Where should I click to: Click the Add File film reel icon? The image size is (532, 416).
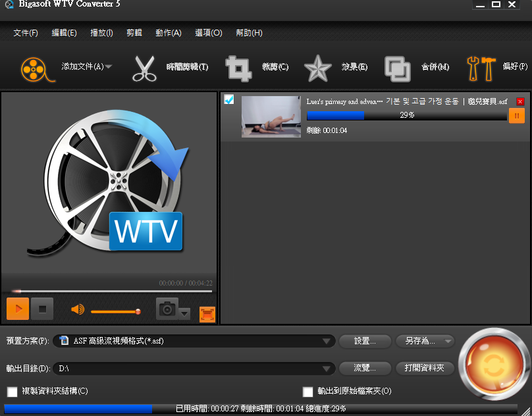38,70
